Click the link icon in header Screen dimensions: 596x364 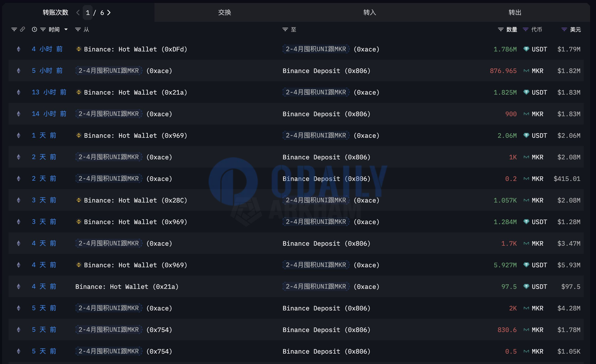coord(22,29)
